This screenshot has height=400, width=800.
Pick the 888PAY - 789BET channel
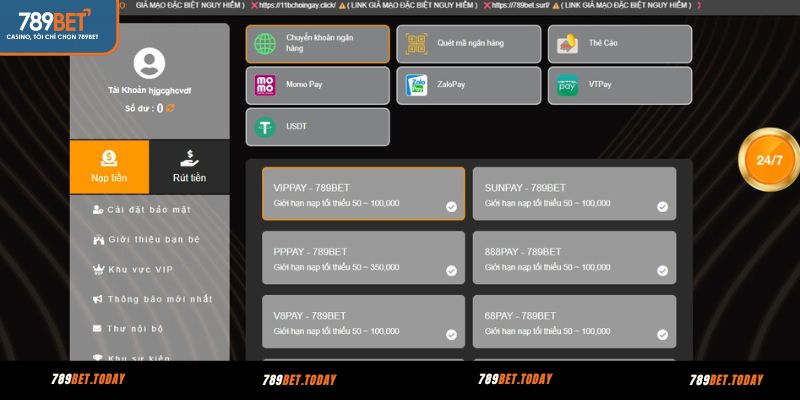tap(574, 258)
